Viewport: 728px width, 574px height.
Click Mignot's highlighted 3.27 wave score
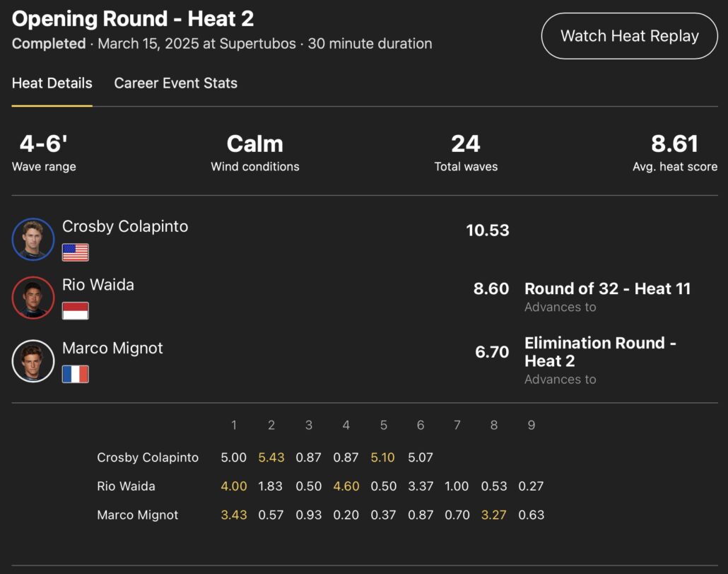coord(494,515)
